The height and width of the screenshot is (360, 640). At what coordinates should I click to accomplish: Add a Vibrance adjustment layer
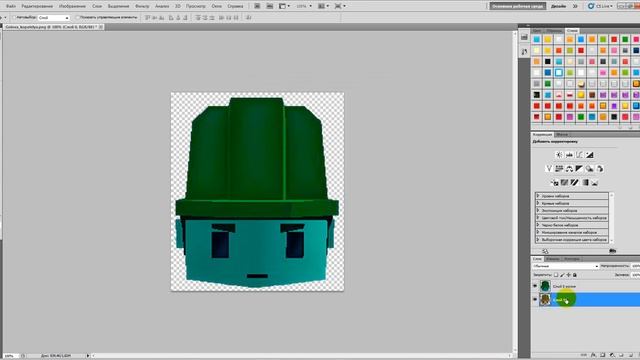[549, 169]
